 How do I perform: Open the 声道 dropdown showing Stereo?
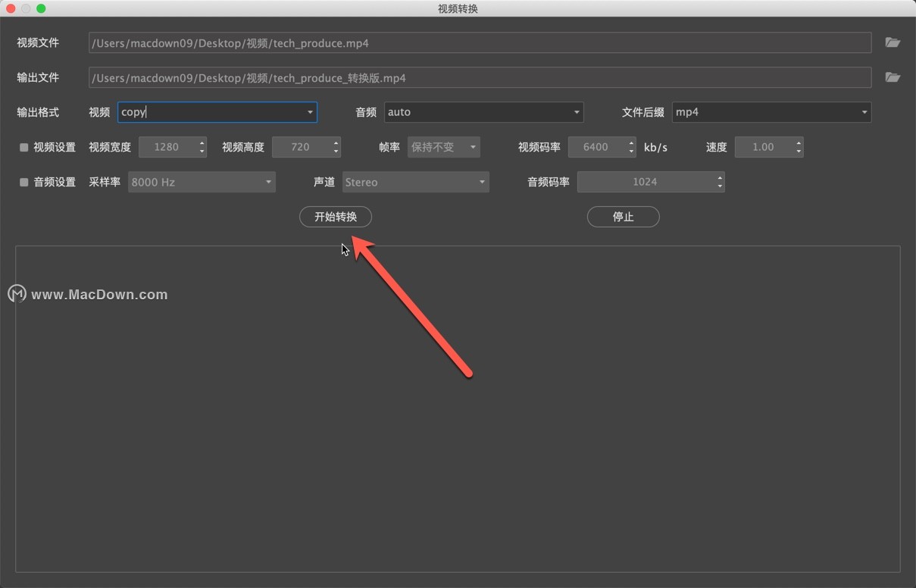coord(415,182)
